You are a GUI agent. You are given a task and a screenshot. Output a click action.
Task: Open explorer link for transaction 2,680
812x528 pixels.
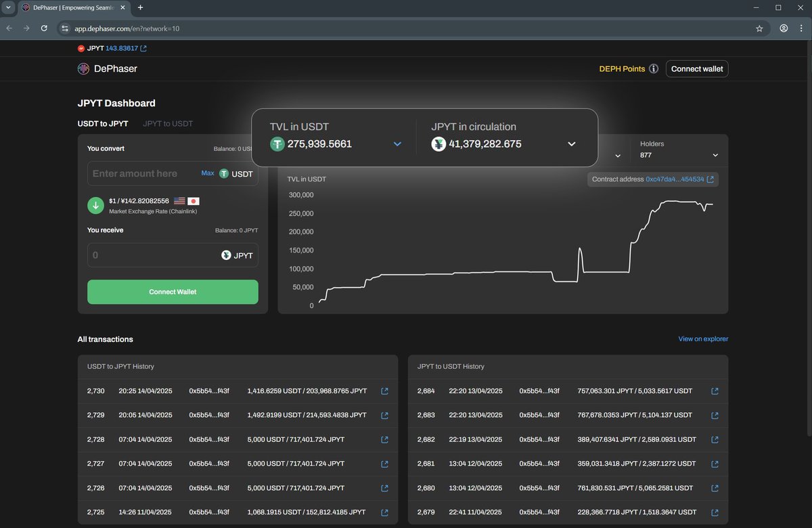click(715, 488)
